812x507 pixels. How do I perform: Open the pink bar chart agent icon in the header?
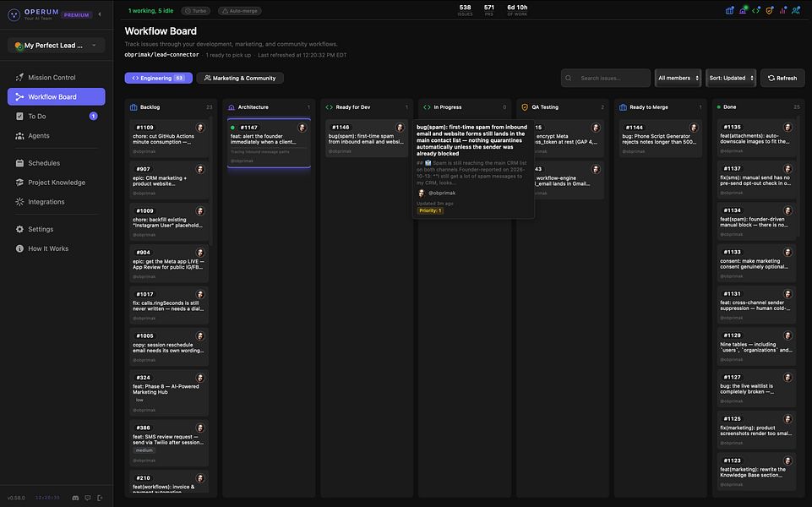click(x=782, y=10)
